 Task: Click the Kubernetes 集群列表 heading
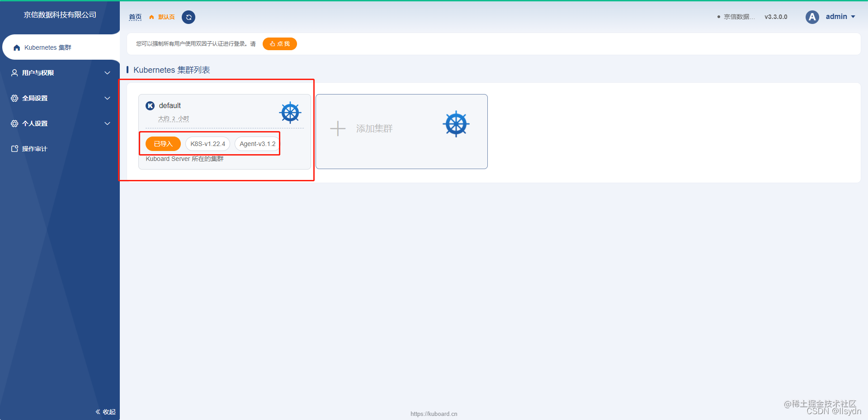pos(172,70)
